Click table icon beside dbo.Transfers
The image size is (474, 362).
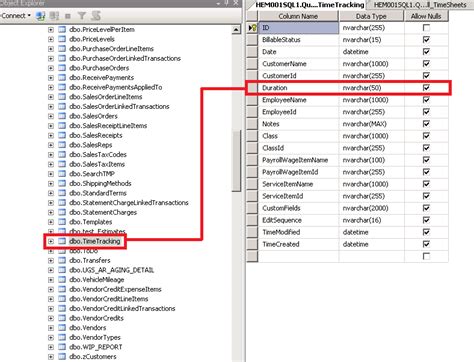(x=62, y=260)
